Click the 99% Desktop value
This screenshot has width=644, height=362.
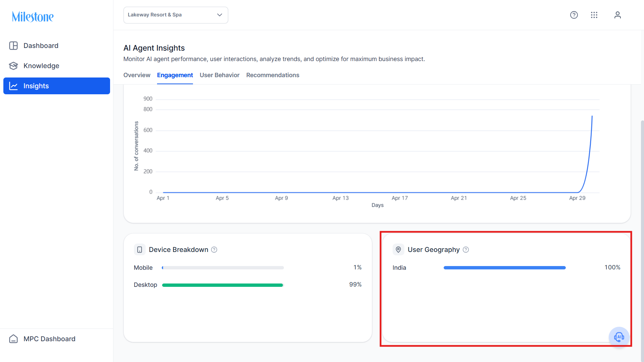pos(355,285)
